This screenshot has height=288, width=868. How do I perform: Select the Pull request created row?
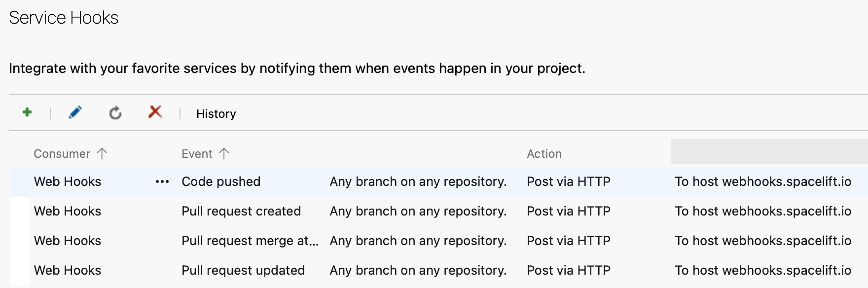click(241, 212)
